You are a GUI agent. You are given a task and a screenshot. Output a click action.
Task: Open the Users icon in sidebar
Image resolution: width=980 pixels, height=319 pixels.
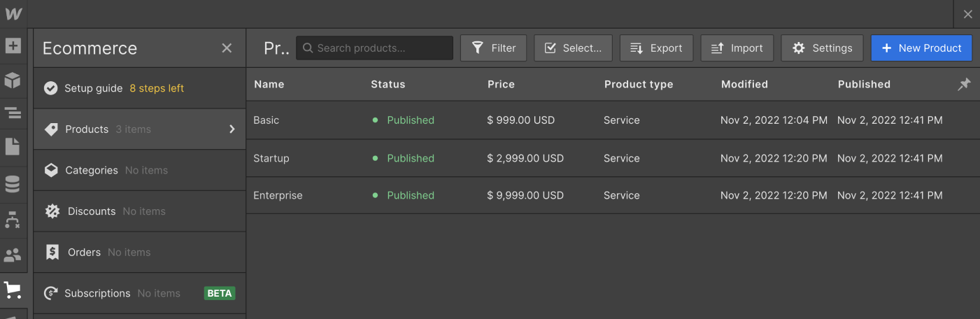point(13,255)
